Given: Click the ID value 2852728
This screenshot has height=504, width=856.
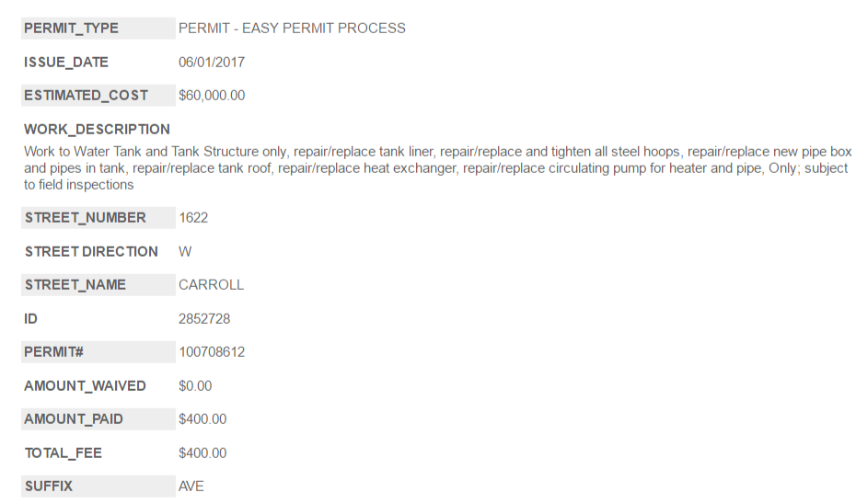Looking at the screenshot, I should point(204,319).
